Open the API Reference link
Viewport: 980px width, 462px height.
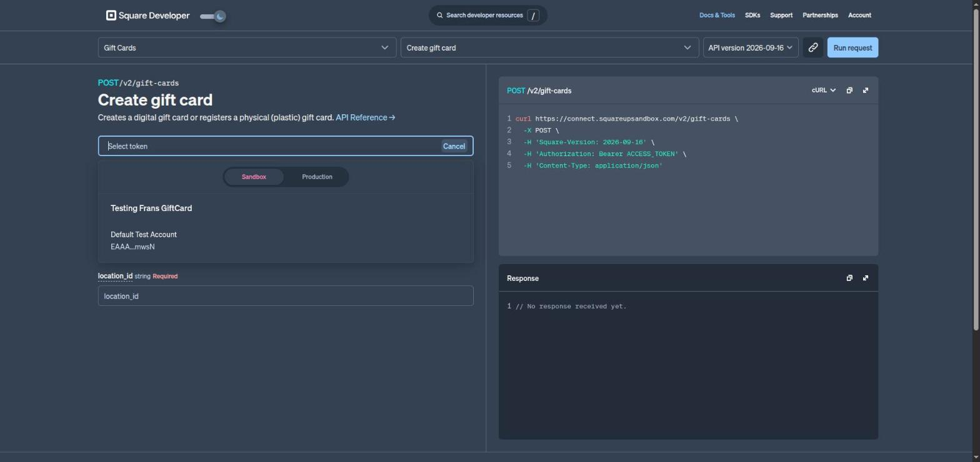pos(365,117)
